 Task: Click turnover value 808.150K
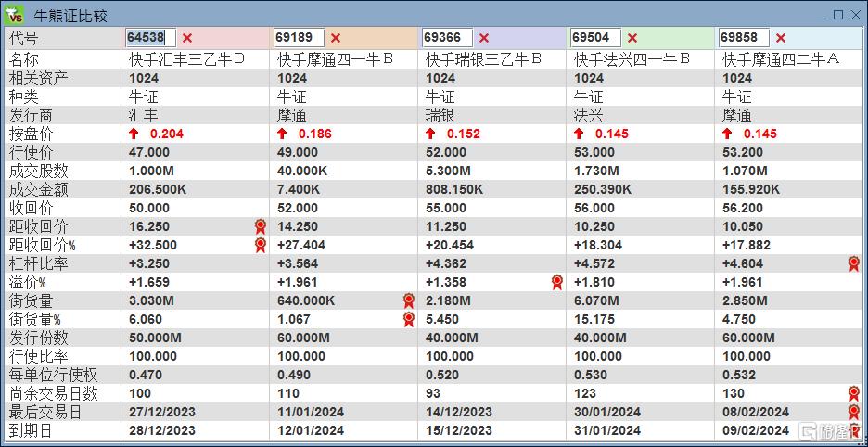tap(453, 189)
